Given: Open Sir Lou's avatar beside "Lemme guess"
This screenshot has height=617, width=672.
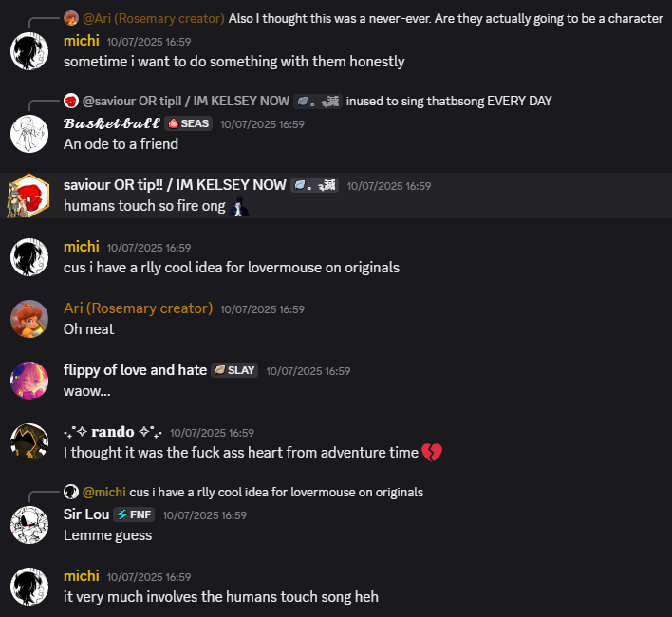Looking at the screenshot, I should (x=29, y=525).
